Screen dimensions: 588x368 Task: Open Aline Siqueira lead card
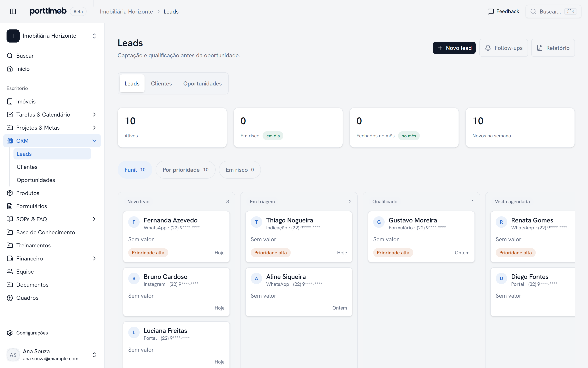299,292
